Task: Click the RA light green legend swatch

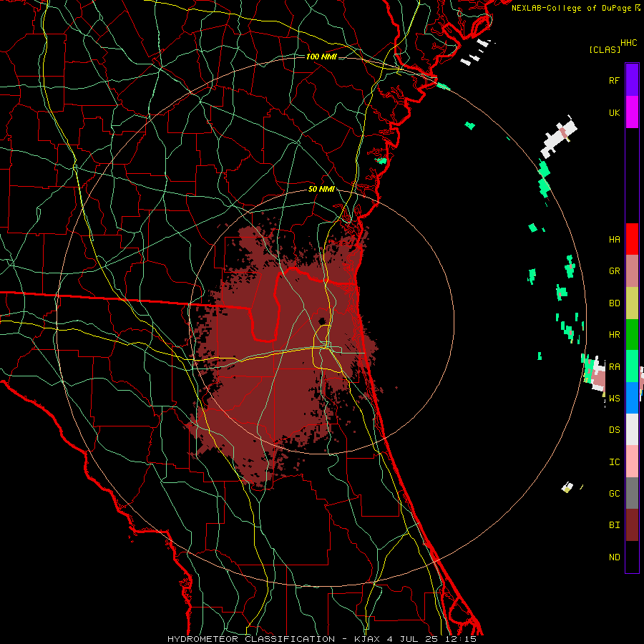Action: click(632, 366)
